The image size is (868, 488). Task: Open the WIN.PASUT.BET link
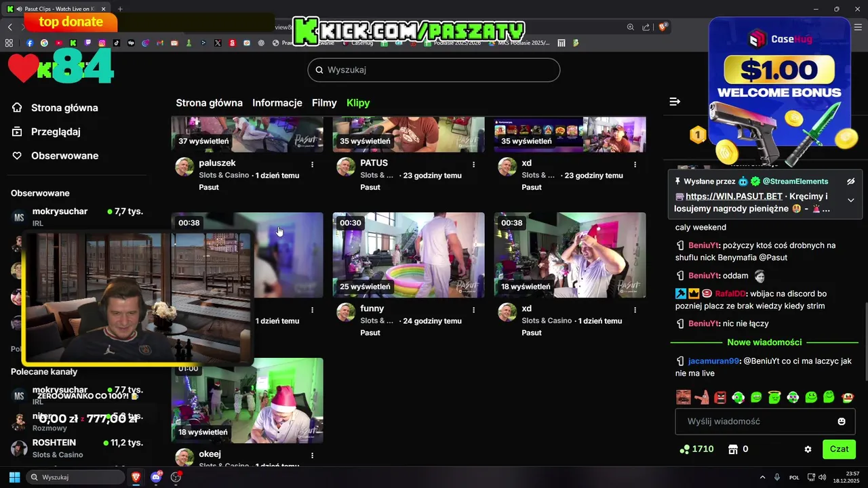tap(734, 197)
